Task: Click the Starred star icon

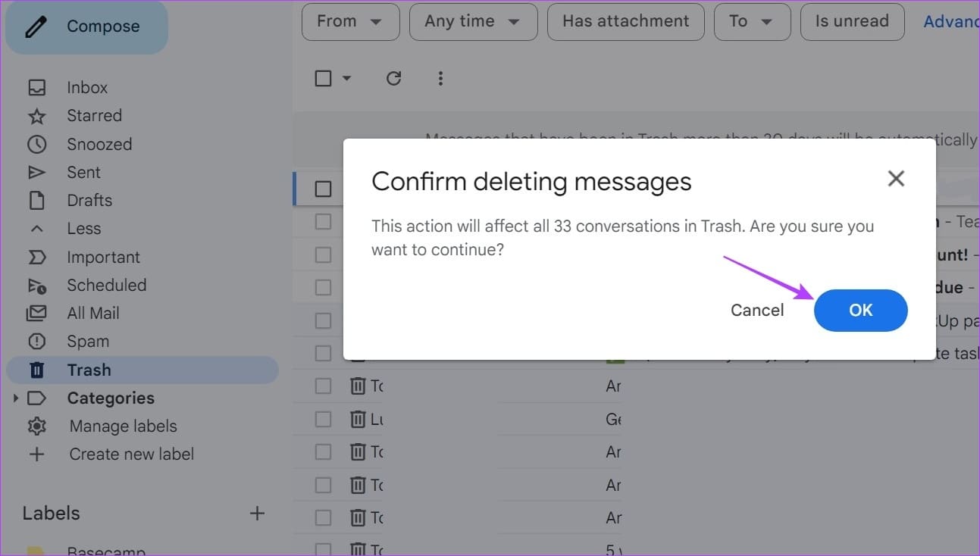Action: coord(36,116)
